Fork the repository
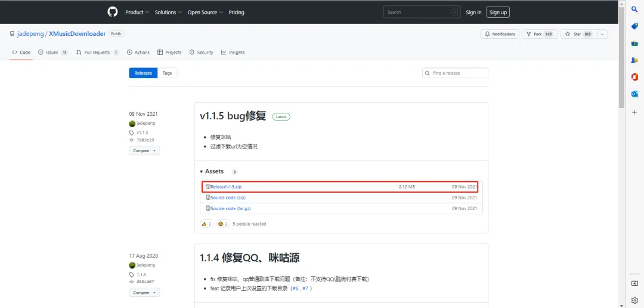 click(540, 34)
